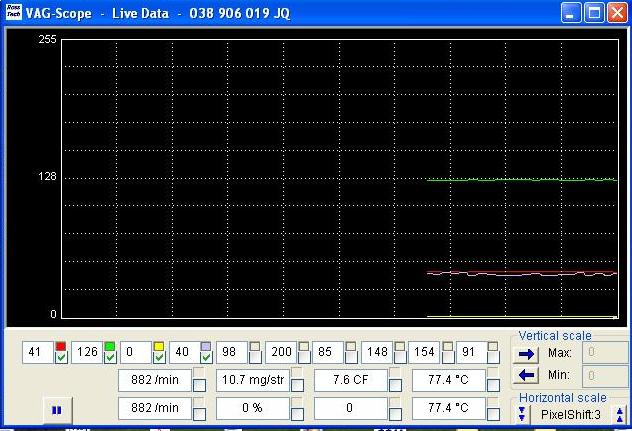Click the gray swatch beside value 85
632x431 pixels.
tap(351, 346)
